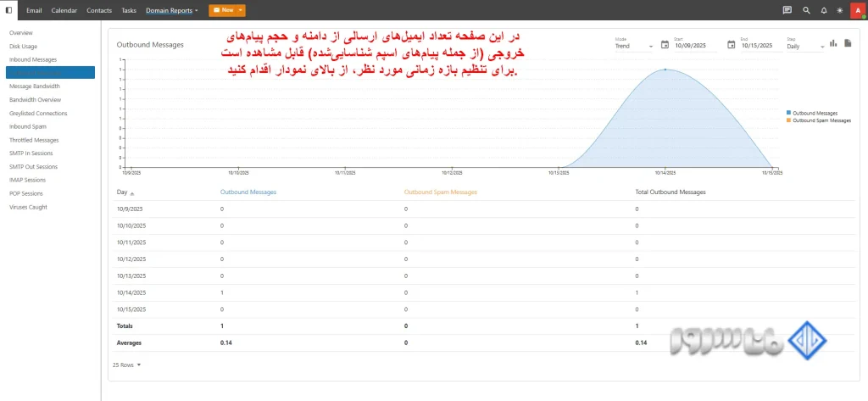Screen dimensions: 868x401
Task: Open the Inbound Messages report
Action: click(33, 59)
